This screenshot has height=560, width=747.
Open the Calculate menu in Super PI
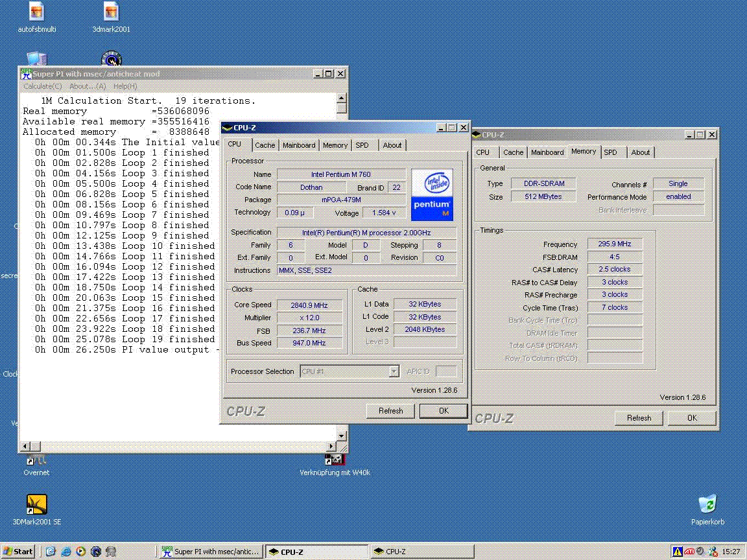click(43, 86)
